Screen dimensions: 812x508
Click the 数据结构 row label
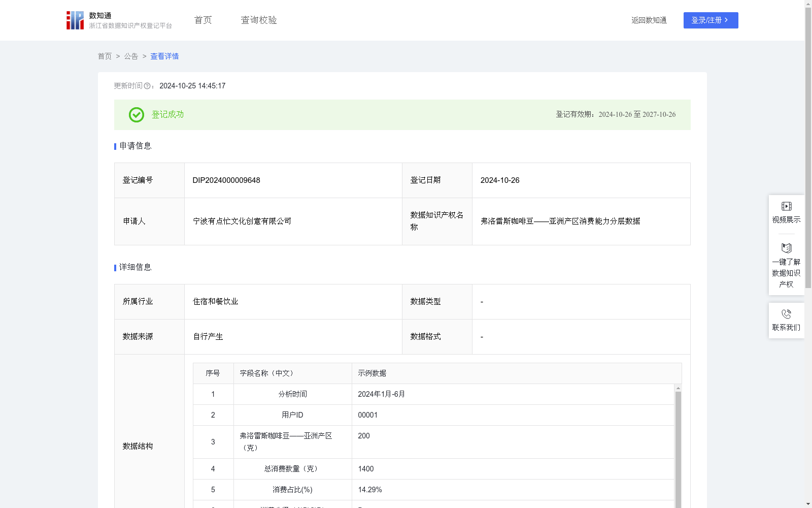pyautogui.click(x=138, y=446)
